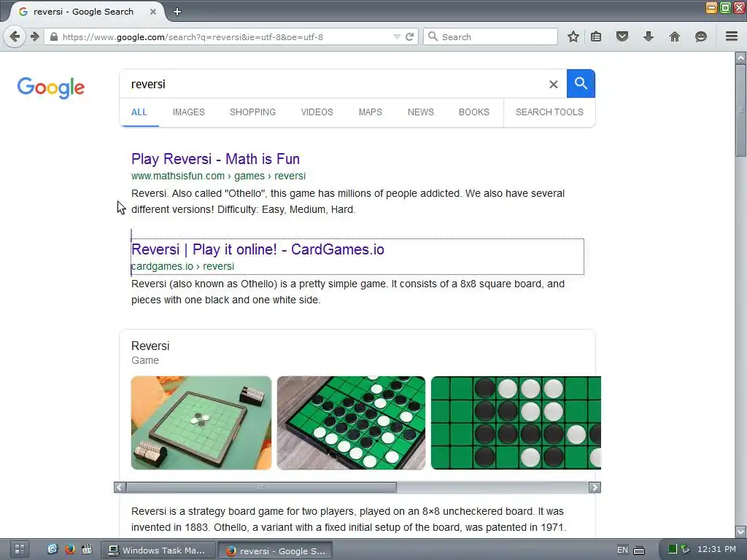Open the thumbnail of the Reversi board with four center discs
This screenshot has height=560, width=747.
tap(201, 423)
